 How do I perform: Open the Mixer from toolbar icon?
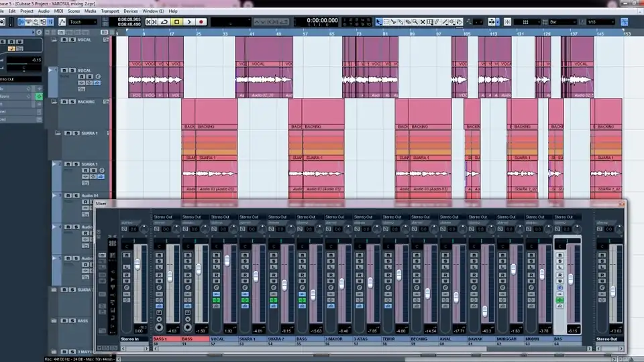(50, 21)
